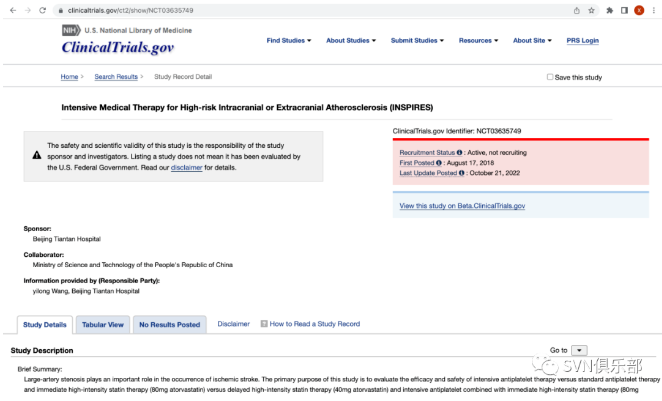Open the Chrome three-dot menu

(654, 11)
